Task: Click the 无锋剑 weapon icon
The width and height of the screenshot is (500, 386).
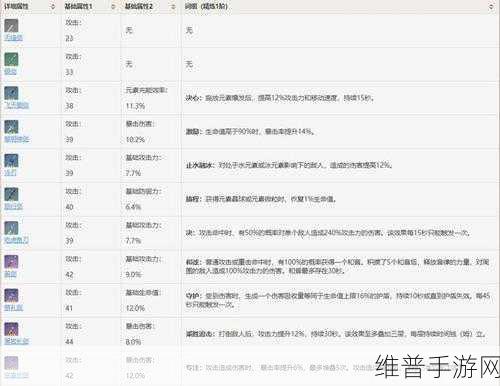Action: 11,26
